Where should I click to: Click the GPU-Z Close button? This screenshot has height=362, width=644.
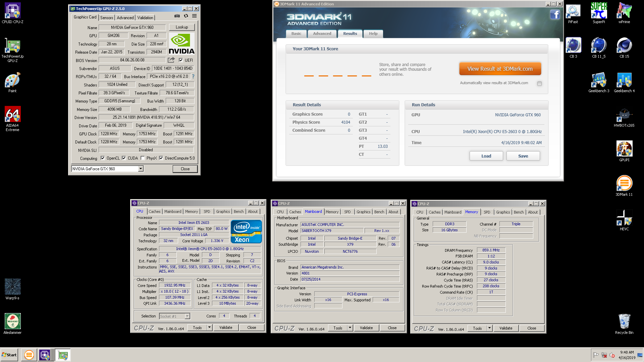coord(185,169)
